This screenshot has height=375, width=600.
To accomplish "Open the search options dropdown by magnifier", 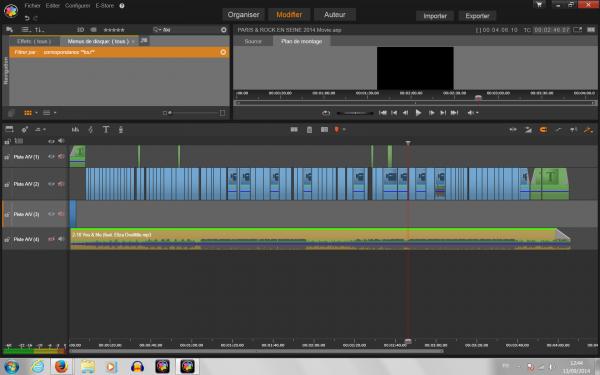I will [157, 29].
